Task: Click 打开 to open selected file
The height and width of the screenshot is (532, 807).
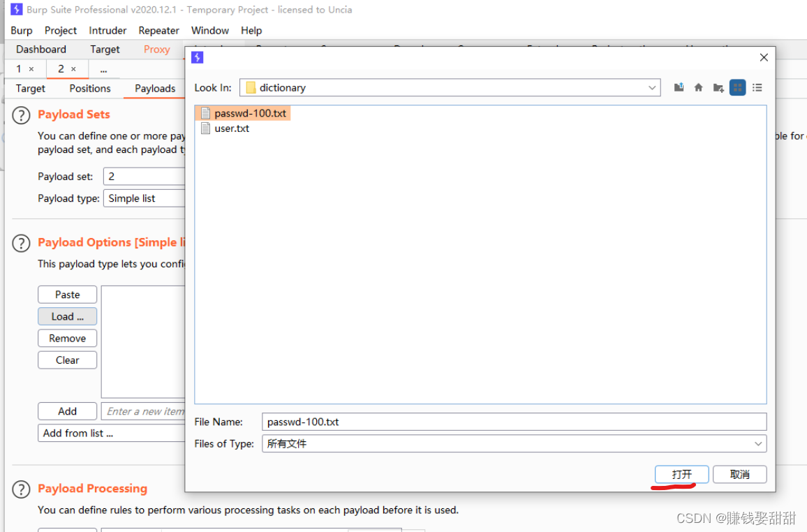Action: (681, 474)
